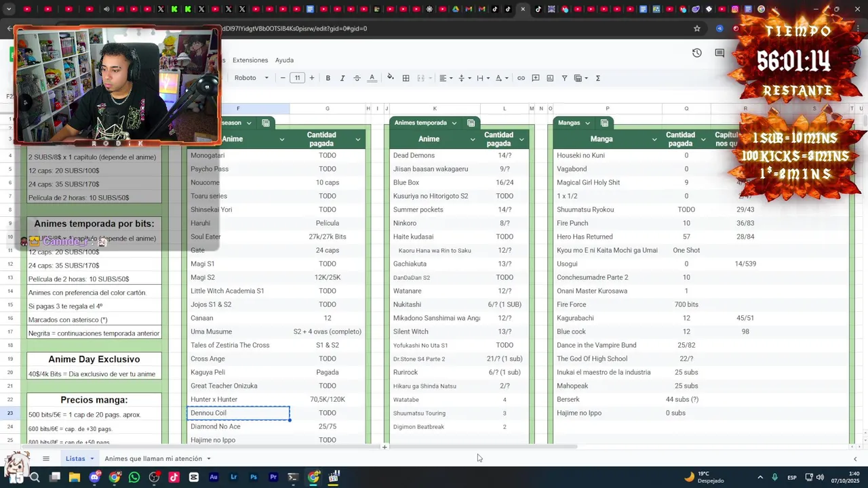Select the Dennou Coil cell
The width and height of the screenshot is (868, 488).
coord(238,413)
